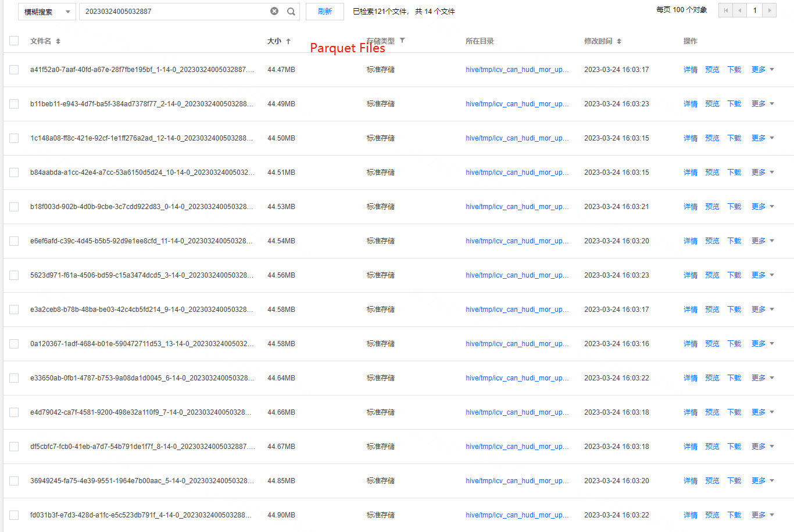This screenshot has width=794, height=532.
Task: Sort files by 大小 arrow icon
Action: click(288, 41)
